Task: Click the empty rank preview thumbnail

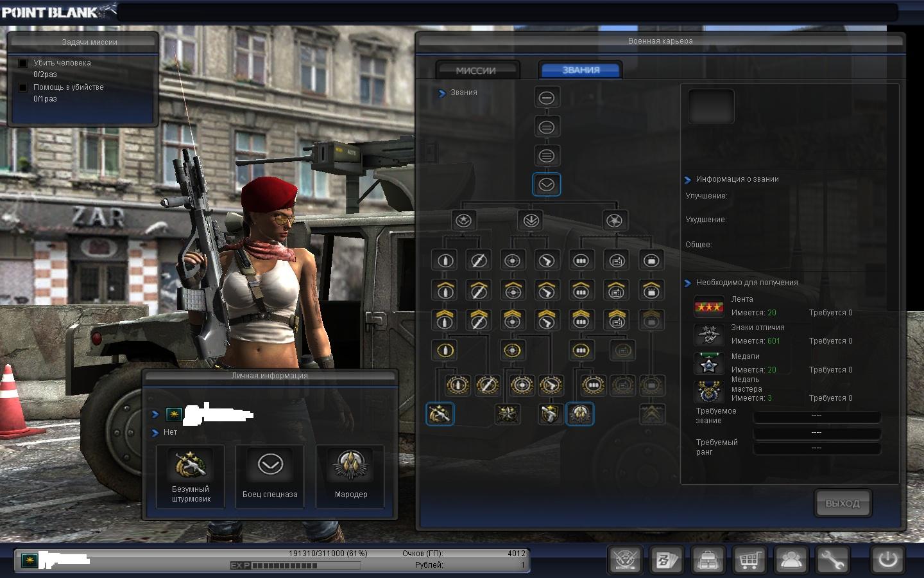Action: [711, 106]
